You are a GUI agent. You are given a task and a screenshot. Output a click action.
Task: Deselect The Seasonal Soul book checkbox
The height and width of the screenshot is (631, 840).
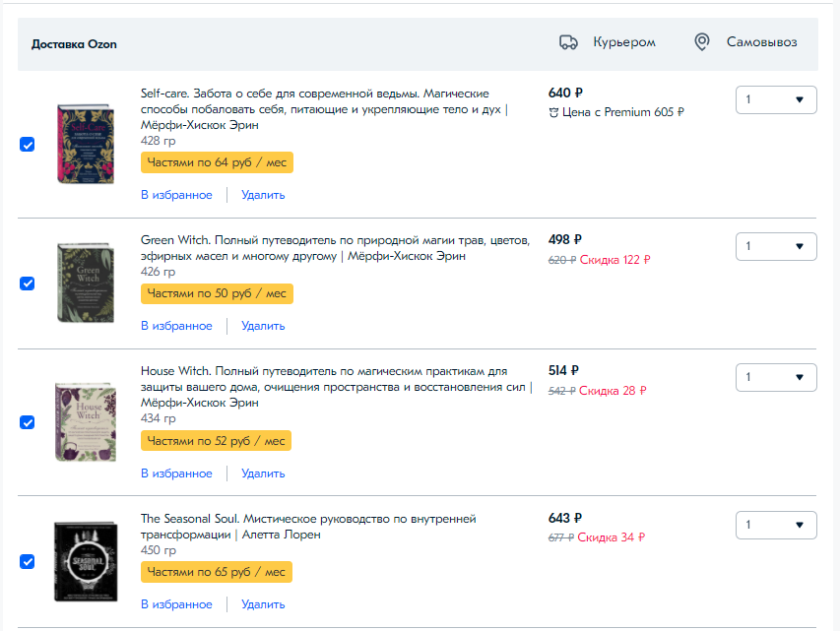pyautogui.click(x=28, y=562)
